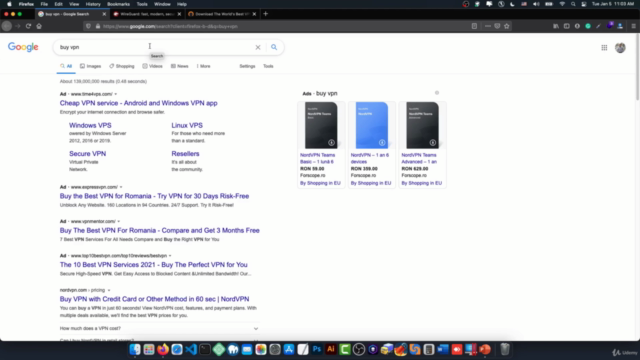Expand 'How much does a VPN cost?' question
The image size is (640, 360).
pos(159,329)
